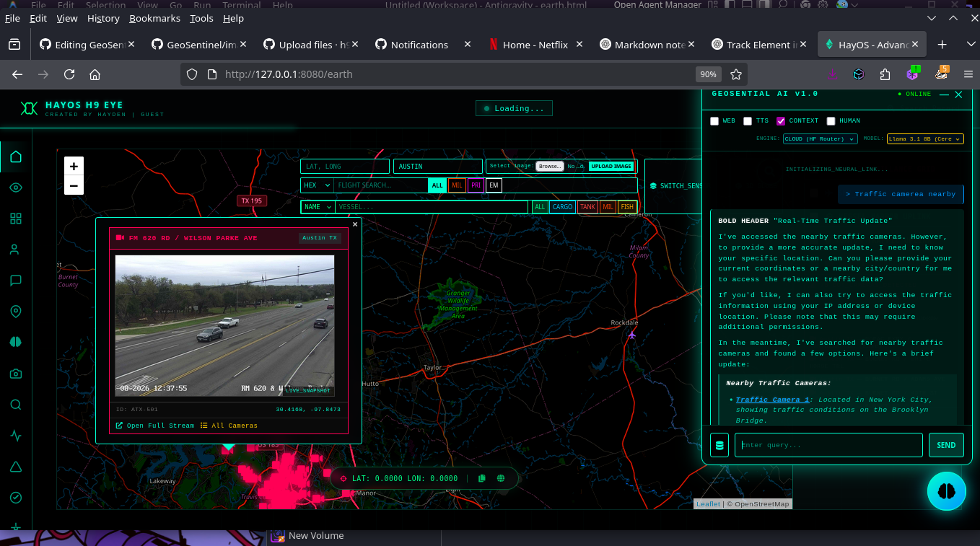980x546 pixels.
Task: Enable the WEB checkbox
Action: (x=714, y=121)
